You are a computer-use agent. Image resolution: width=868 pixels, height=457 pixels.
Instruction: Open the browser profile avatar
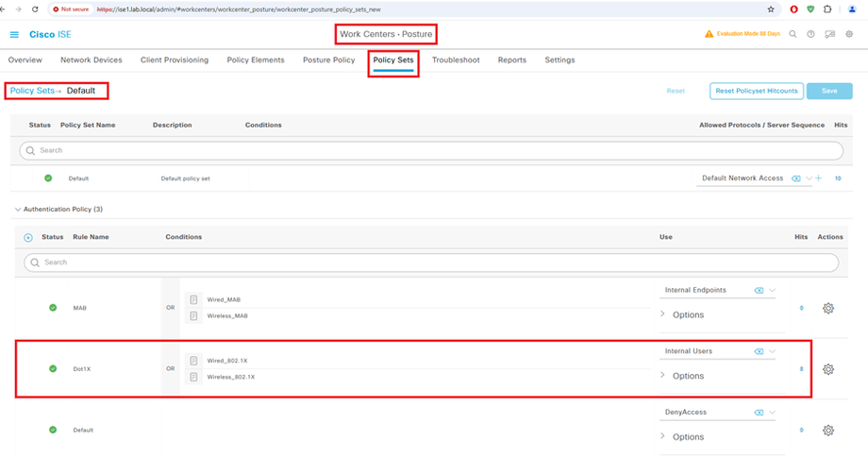click(x=852, y=9)
